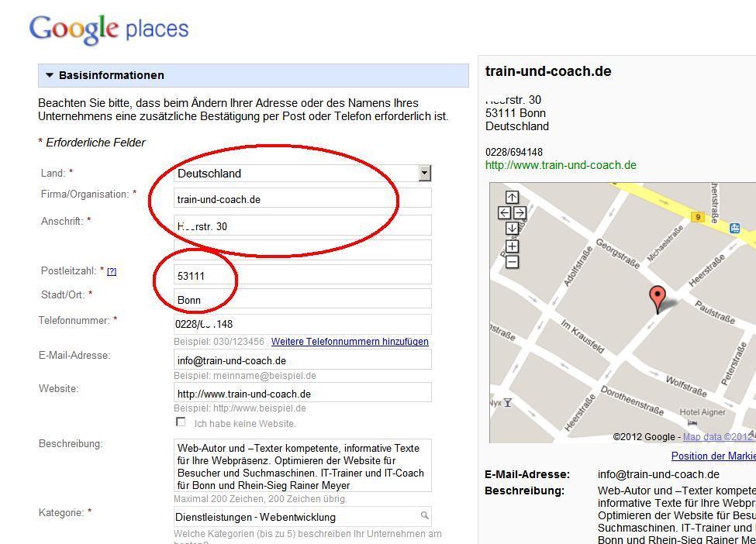The height and width of the screenshot is (544, 756).
Task: Click 'Wolfstraße' label on the map
Action: point(686,387)
